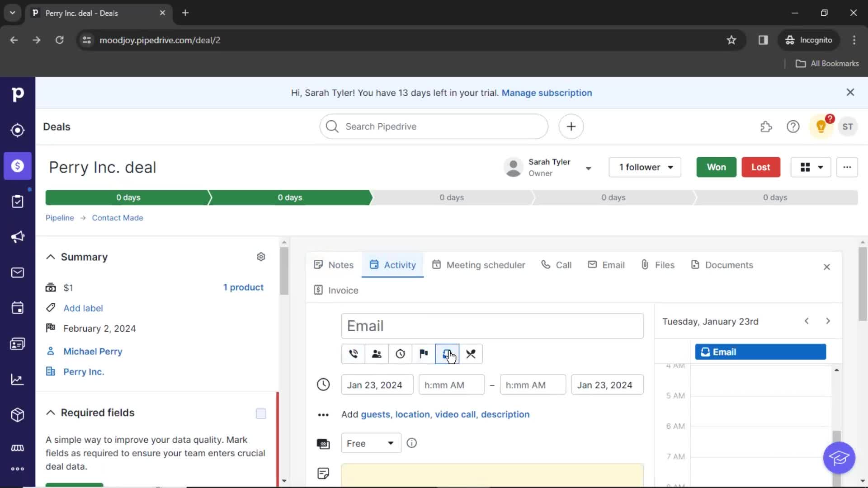Screen dimensions: 868x488
Task: Open the Documents tab
Action: (x=722, y=265)
